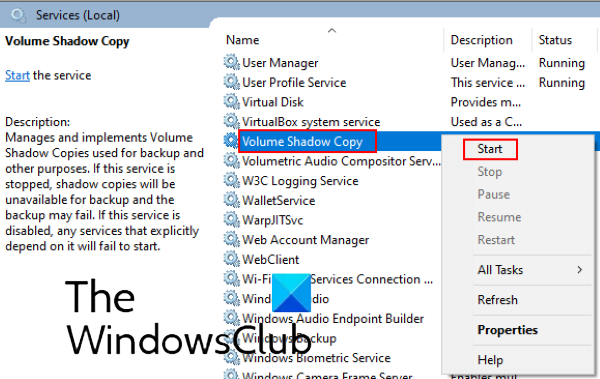Image resolution: width=600 pixels, height=379 pixels.
Task: Select the Web Account Manager service
Action: click(306, 240)
